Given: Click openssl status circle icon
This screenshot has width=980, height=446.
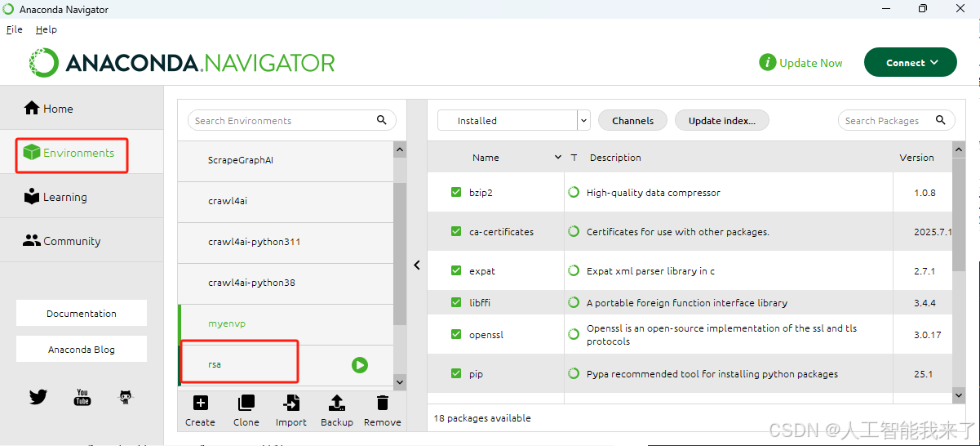Looking at the screenshot, I should pos(574,335).
